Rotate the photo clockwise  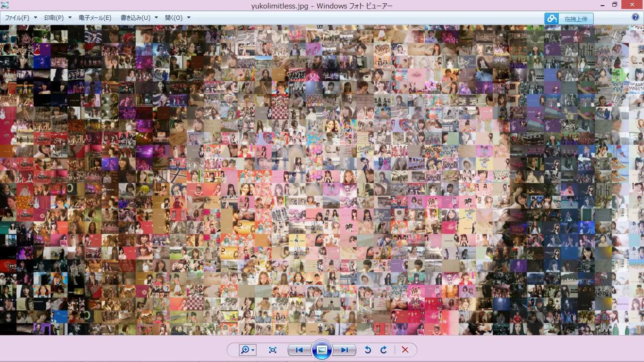[x=384, y=350]
